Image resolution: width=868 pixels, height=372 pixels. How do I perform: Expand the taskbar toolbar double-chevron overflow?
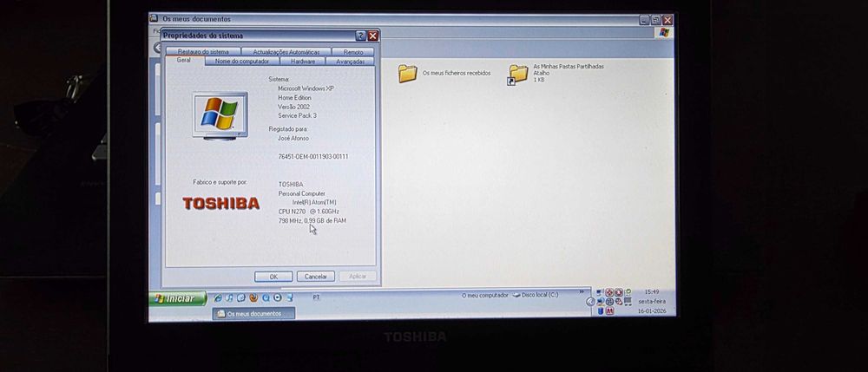[582, 292]
